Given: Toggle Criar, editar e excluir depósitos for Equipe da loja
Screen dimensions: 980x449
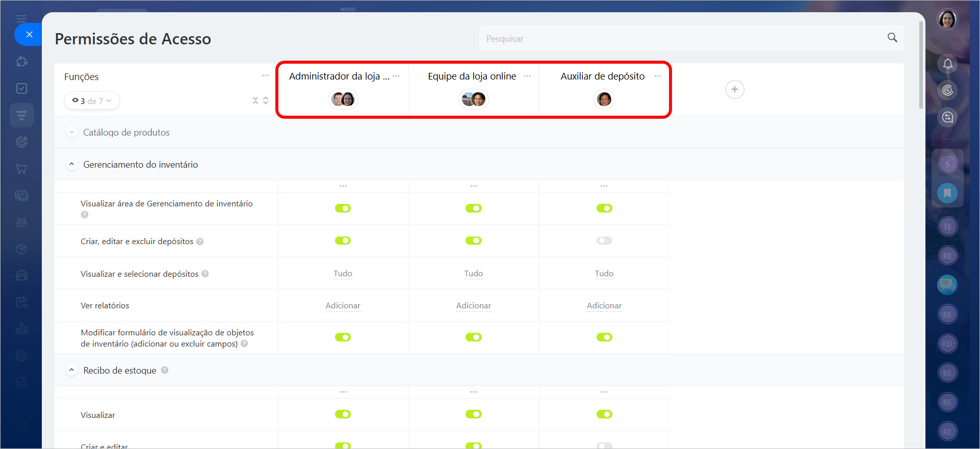Looking at the screenshot, I should 474,241.
